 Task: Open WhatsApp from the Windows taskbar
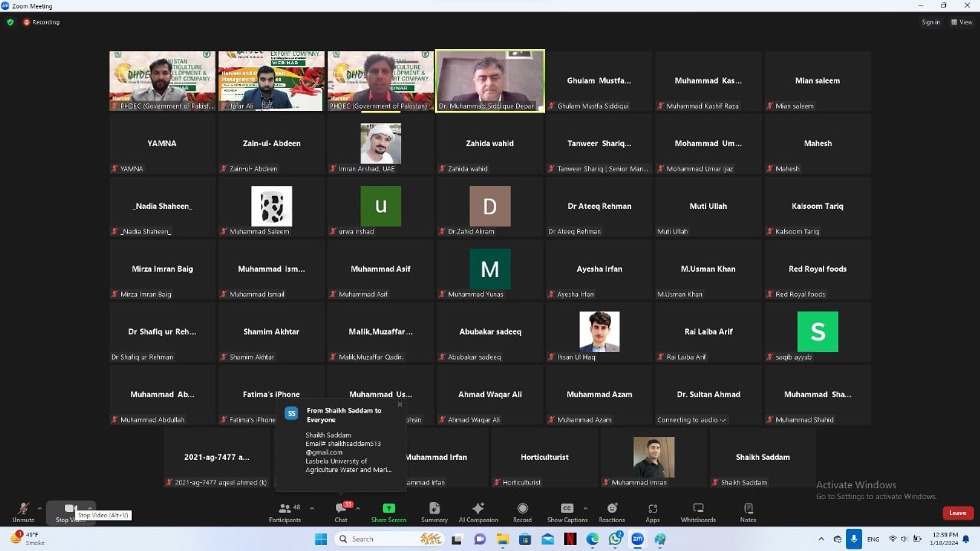pos(615,540)
